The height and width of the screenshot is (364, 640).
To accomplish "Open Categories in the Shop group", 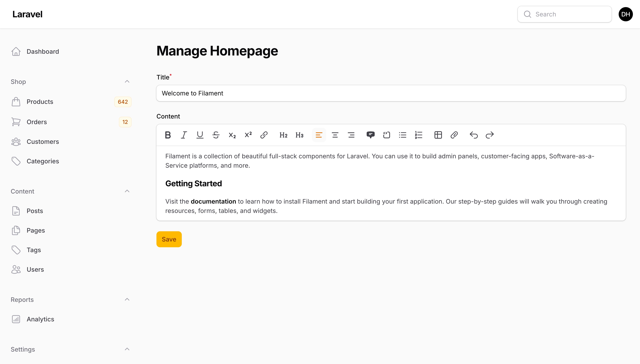I will click(x=71, y=161).
